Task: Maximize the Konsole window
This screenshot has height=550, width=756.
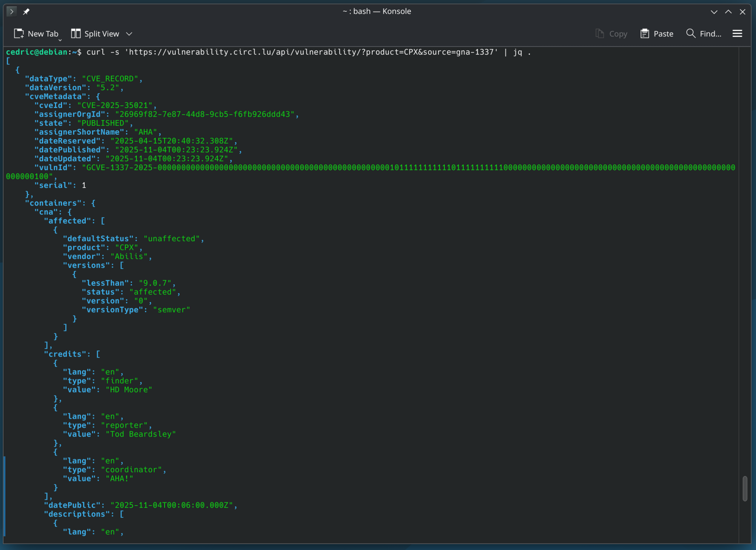Action: click(728, 11)
